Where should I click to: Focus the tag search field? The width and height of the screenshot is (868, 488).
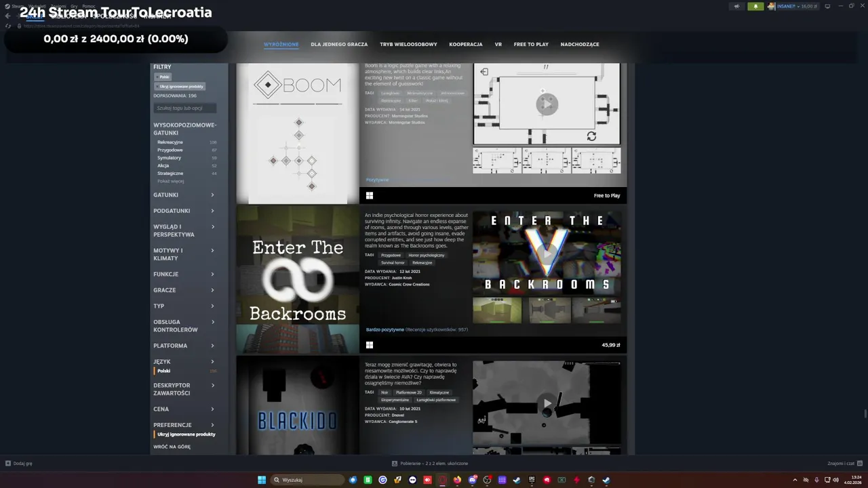185,108
